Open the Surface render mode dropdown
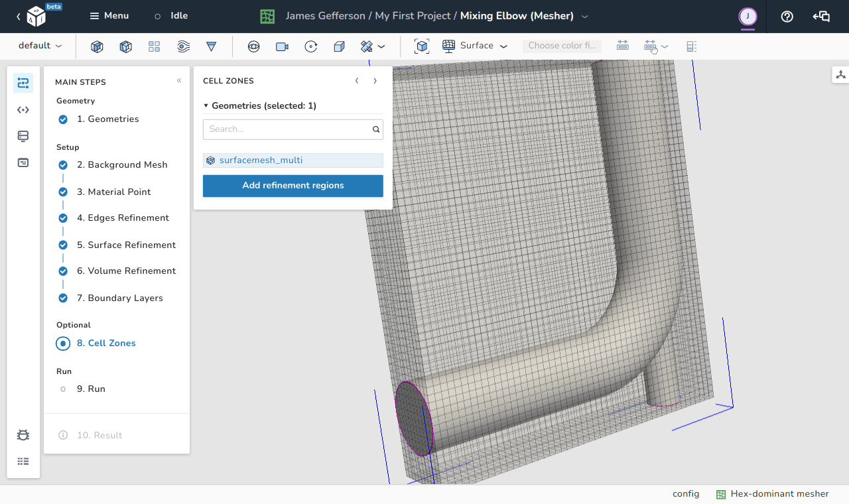The width and height of the screenshot is (849, 504). (x=475, y=46)
